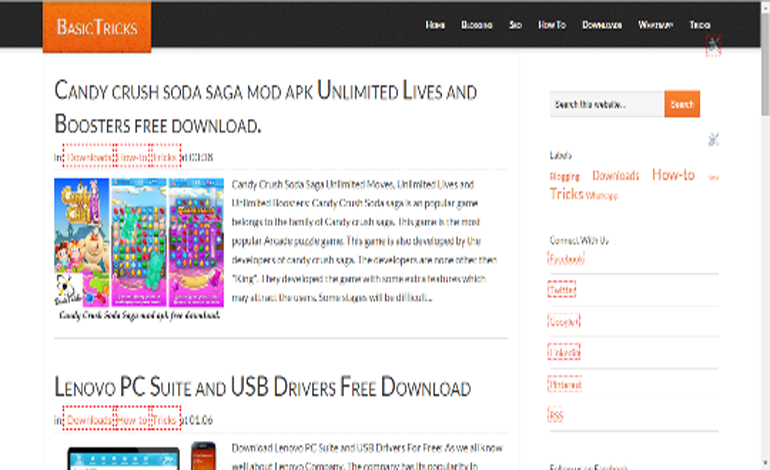Viewport: 770px width, 470px height.
Task: Open the Lenovo PC Suite monitor thumbnail
Action: coord(123,458)
